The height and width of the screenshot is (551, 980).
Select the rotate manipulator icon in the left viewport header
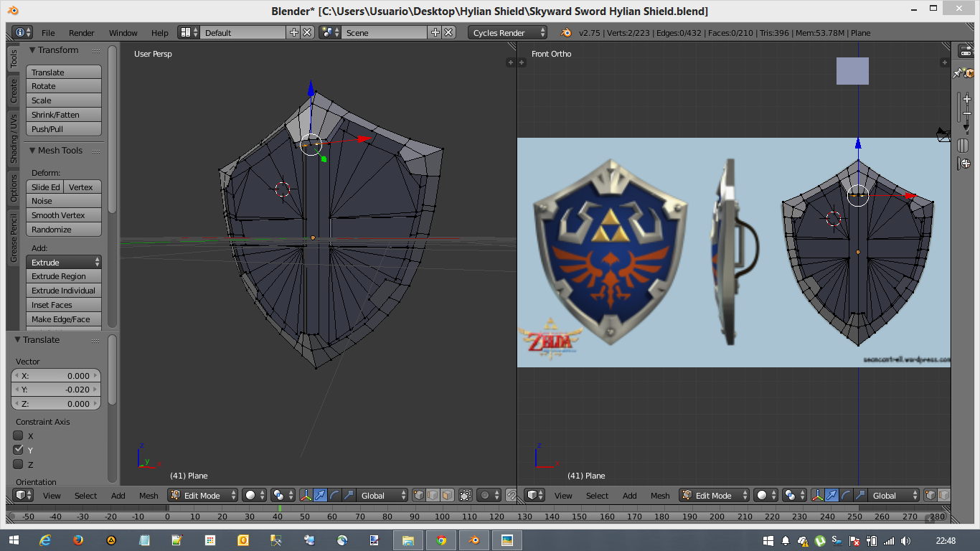[x=334, y=495]
